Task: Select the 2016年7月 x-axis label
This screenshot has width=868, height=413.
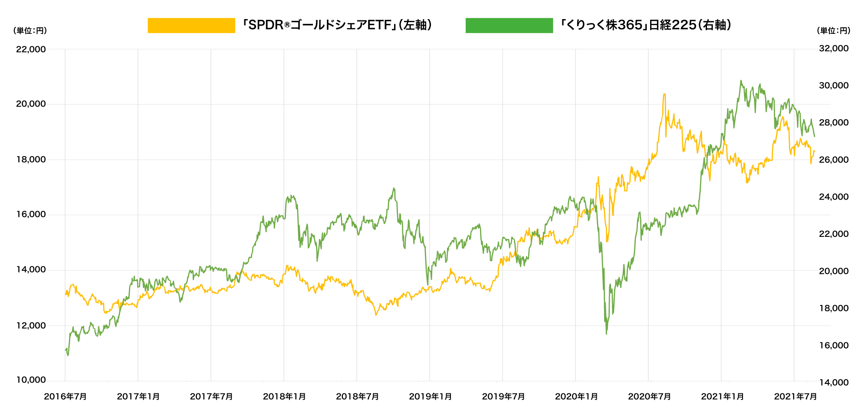Action: tap(65, 397)
